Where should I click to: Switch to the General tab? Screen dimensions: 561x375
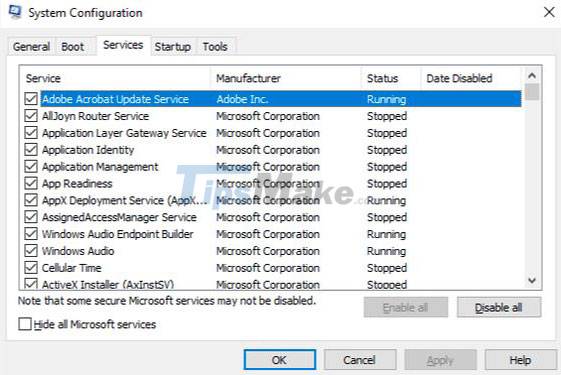click(x=31, y=47)
